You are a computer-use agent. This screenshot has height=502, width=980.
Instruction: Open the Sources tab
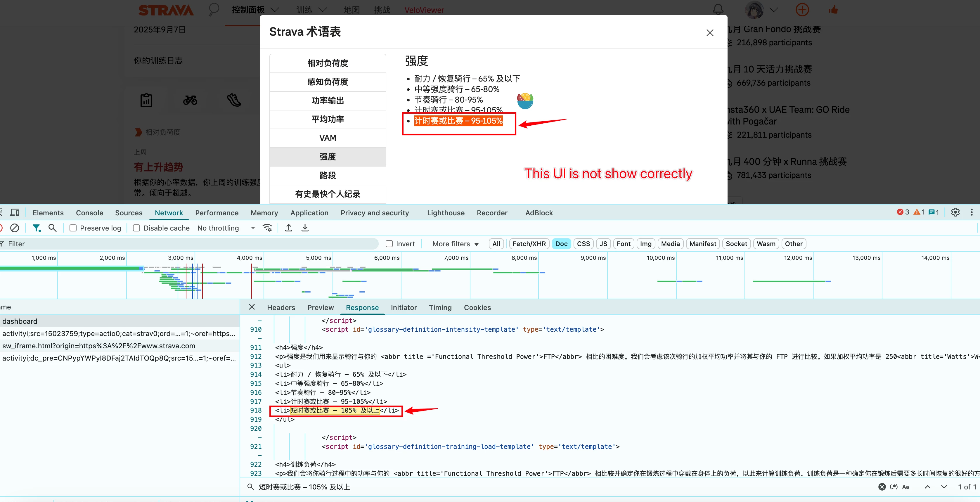(x=129, y=213)
